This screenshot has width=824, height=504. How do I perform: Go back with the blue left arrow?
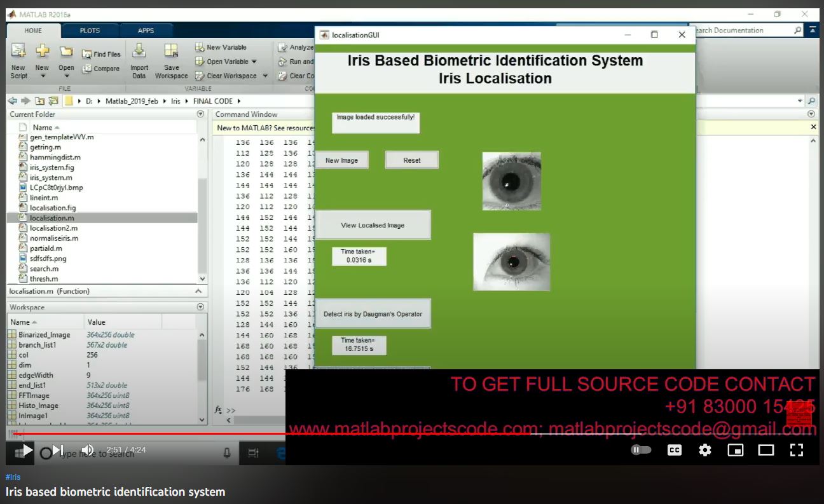(13, 100)
